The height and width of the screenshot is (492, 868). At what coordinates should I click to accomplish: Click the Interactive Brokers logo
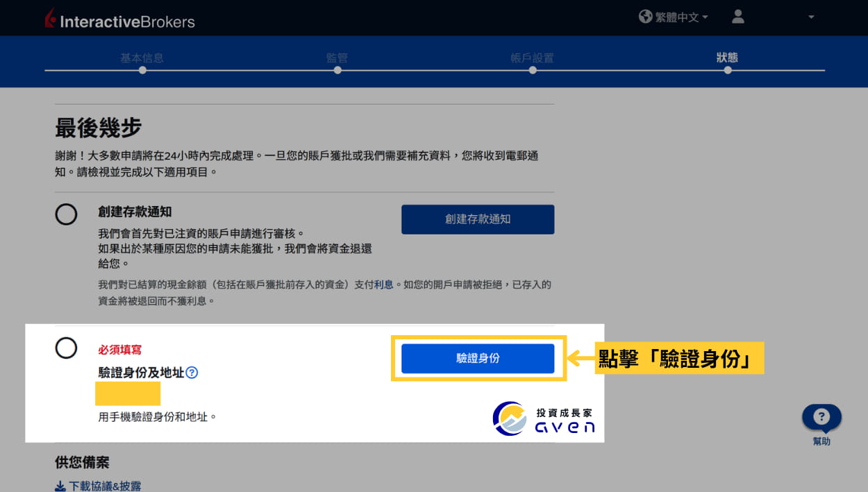point(119,19)
